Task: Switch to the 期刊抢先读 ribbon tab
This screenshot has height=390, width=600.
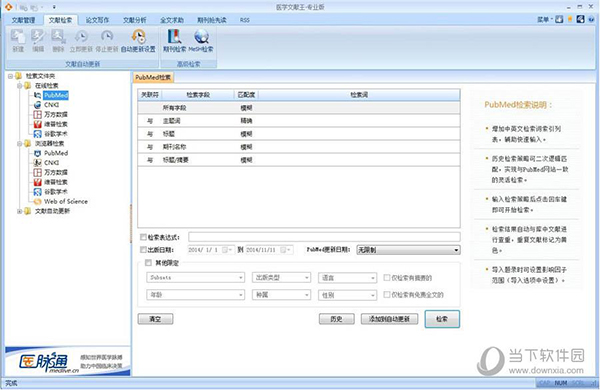Action: 212,20
